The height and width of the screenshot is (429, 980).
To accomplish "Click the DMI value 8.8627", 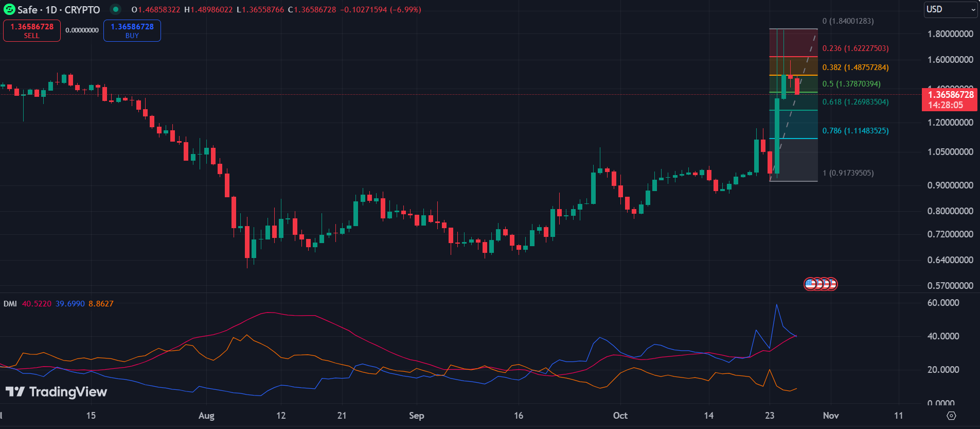I will coord(101,304).
